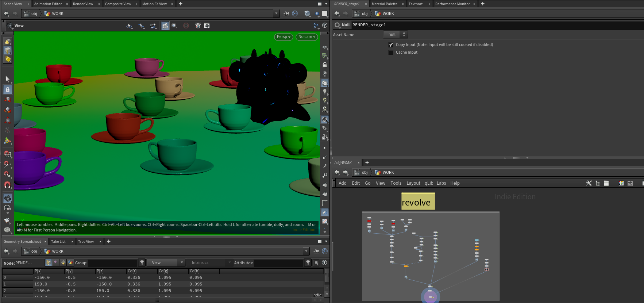Toggle the headlight shading button on viewport right toolbar
The image size is (644, 303).
(x=324, y=83)
